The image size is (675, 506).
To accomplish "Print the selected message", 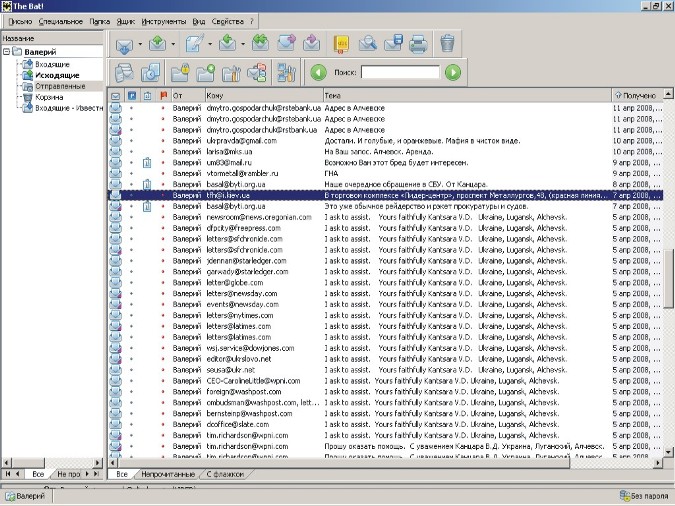I will tap(418, 44).
